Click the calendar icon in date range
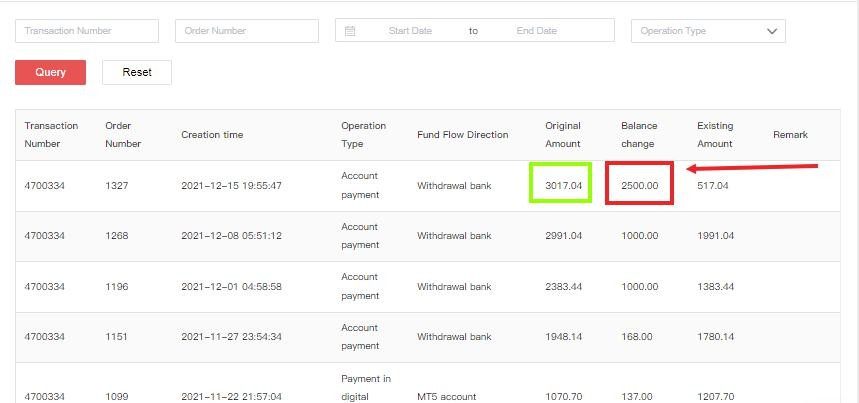Screen dimensions: 859x403 pos(350,31)
